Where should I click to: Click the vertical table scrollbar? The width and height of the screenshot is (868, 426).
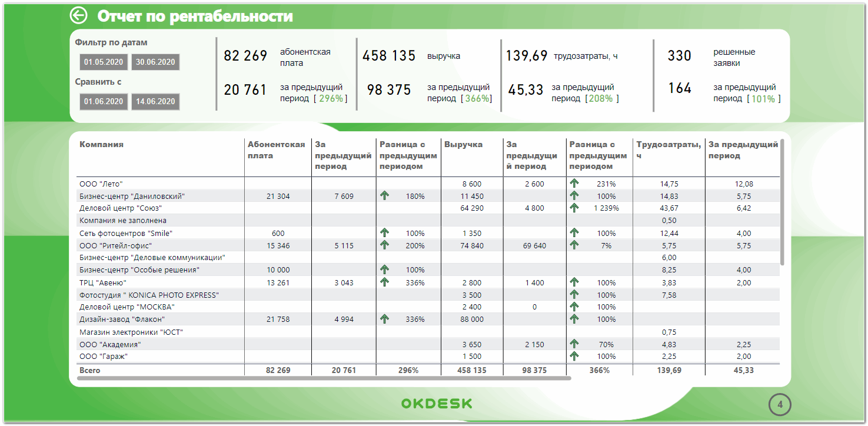click(782, 202)
